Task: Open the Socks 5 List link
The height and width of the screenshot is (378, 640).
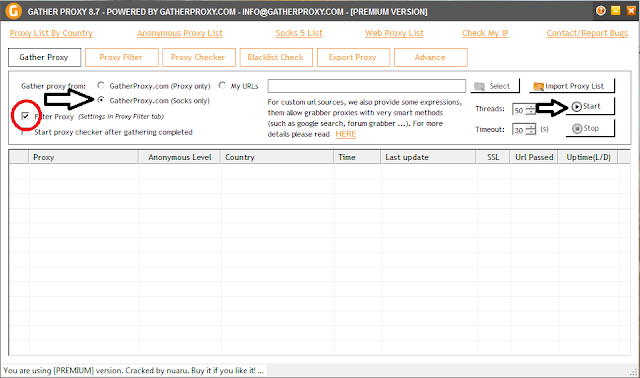Action: [x=299, y=33]
